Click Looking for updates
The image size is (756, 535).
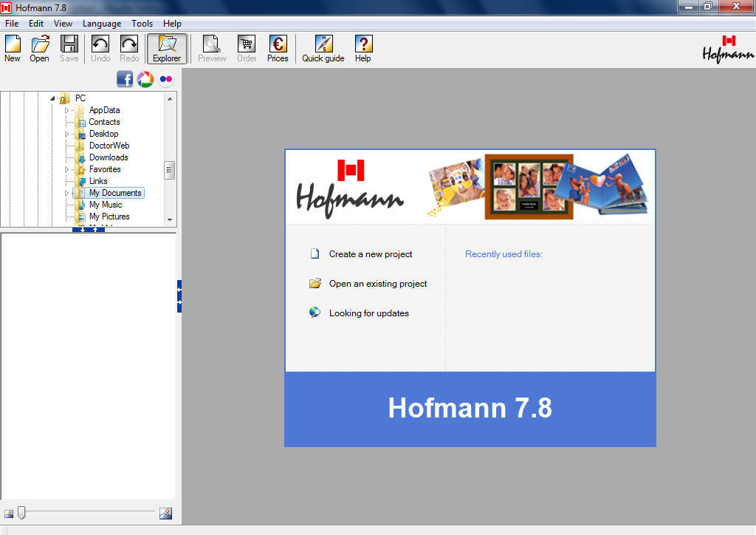(368, 313)
